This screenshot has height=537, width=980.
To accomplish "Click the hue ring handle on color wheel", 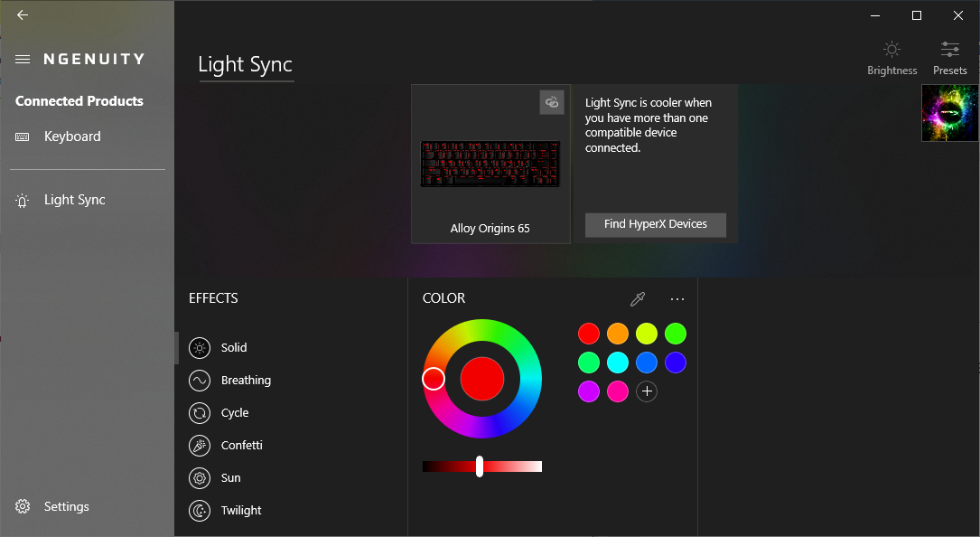I will 434,379.
